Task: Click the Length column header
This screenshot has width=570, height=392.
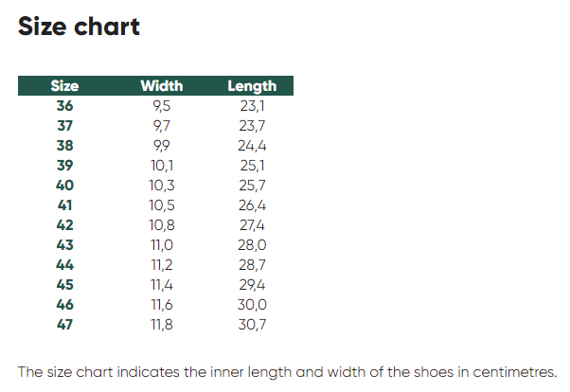Action: point(252,86)
